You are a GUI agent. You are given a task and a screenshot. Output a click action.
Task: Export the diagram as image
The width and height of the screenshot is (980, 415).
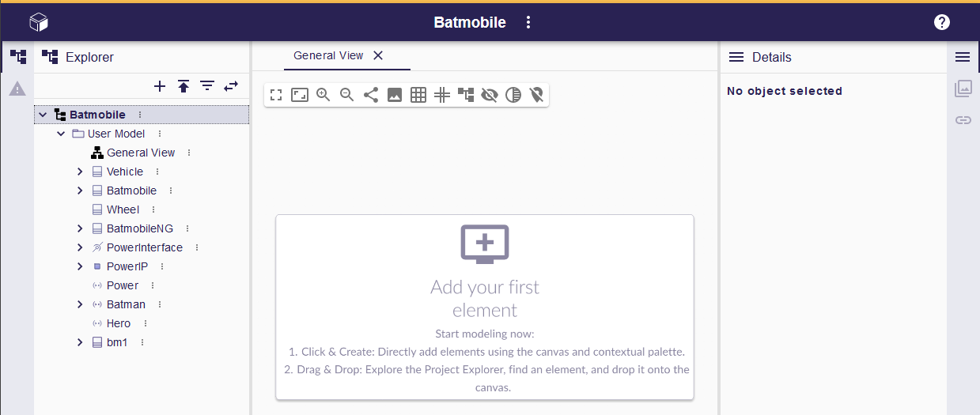pos(395,96)
